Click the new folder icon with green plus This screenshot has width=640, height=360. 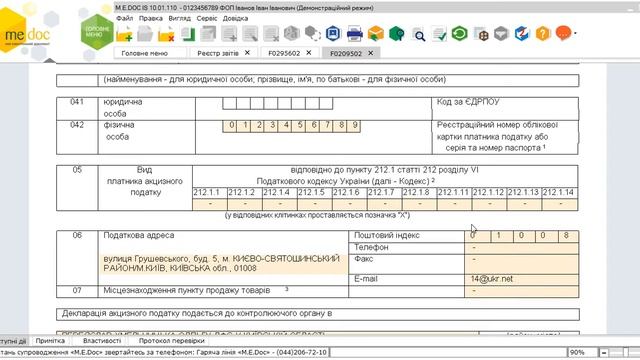[x=124, y=34]
